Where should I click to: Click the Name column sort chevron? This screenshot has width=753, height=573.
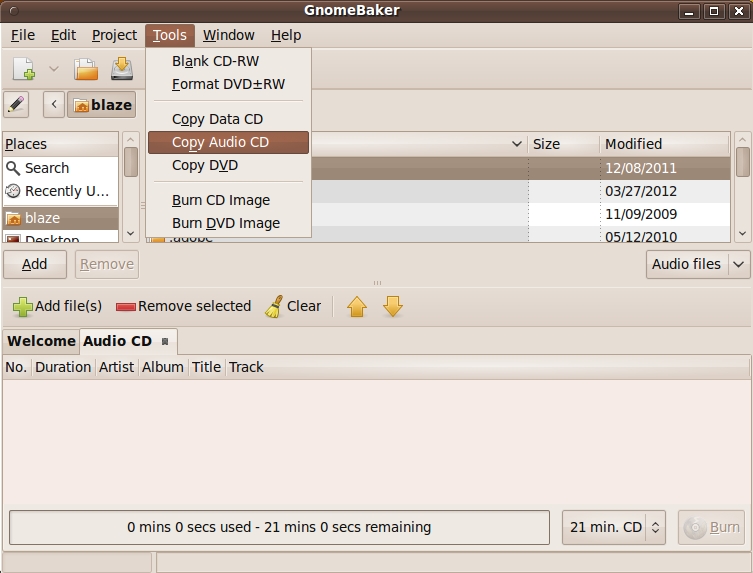(517, 144)
